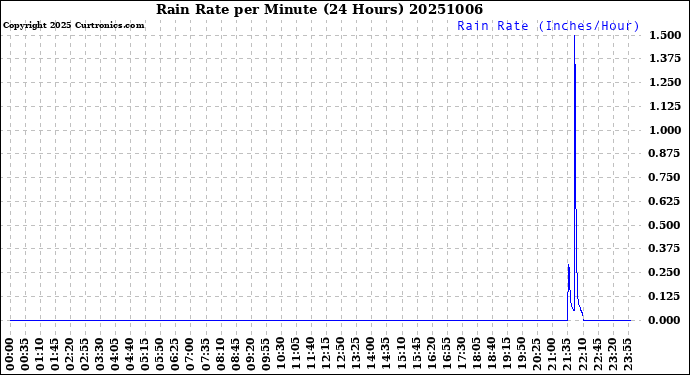Click the 17:30 time label
Viewport: 690px width, 375px height.
tap(462, 355)
